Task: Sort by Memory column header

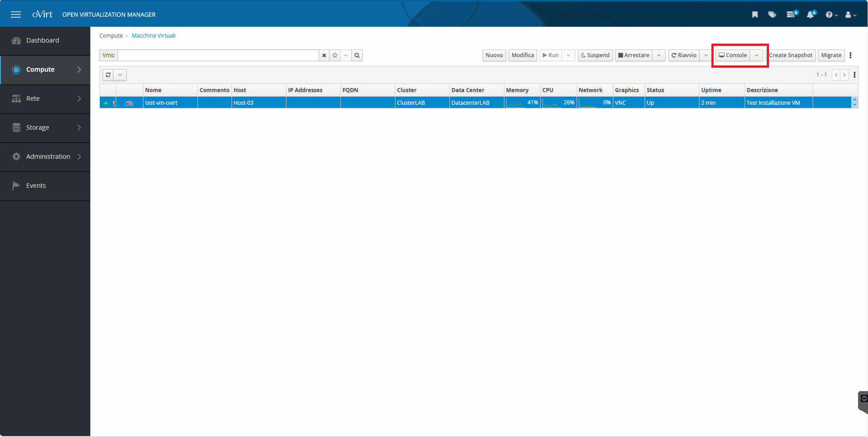Action: coord(522,90)
